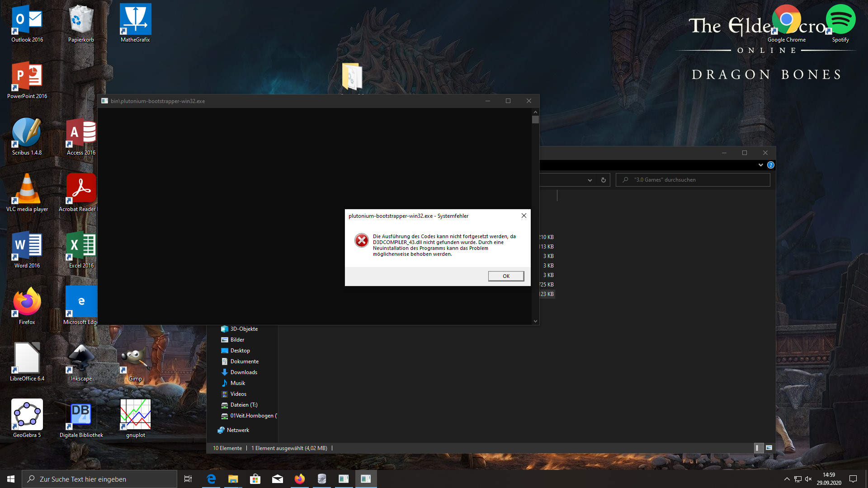Viewport: 868px width, 488px height.
Task: Click the taskbar search field
Action: 99,479
